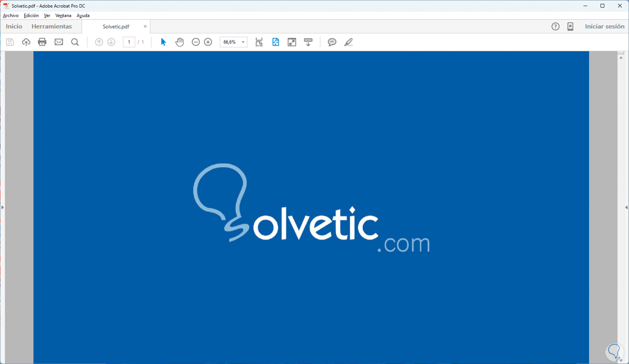Go to the next page arrow
The width and height of the screenshot is (629, 364).
111,42
